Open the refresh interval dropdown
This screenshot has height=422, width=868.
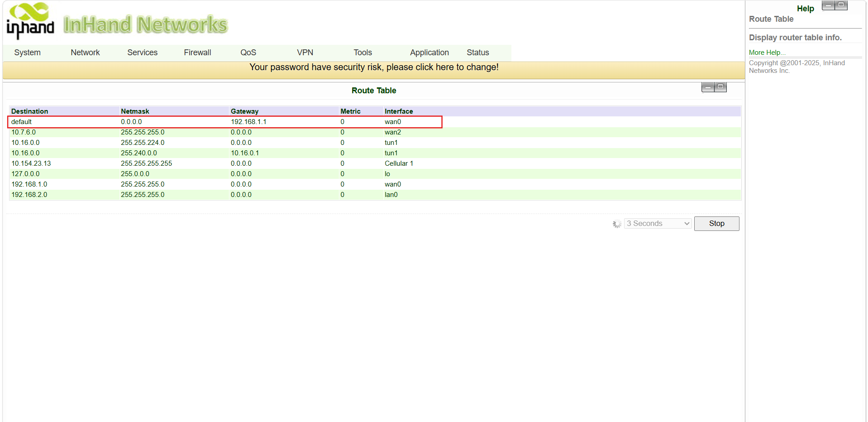658,224
